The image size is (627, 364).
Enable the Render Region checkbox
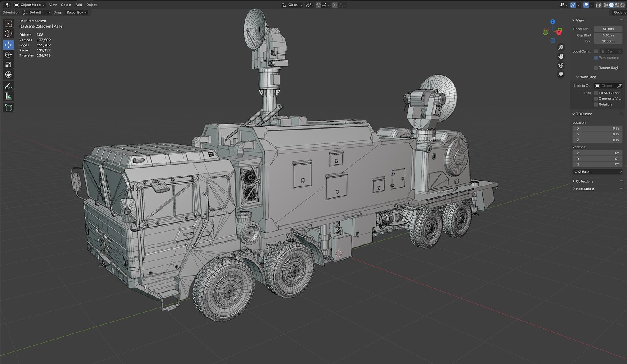596,68
